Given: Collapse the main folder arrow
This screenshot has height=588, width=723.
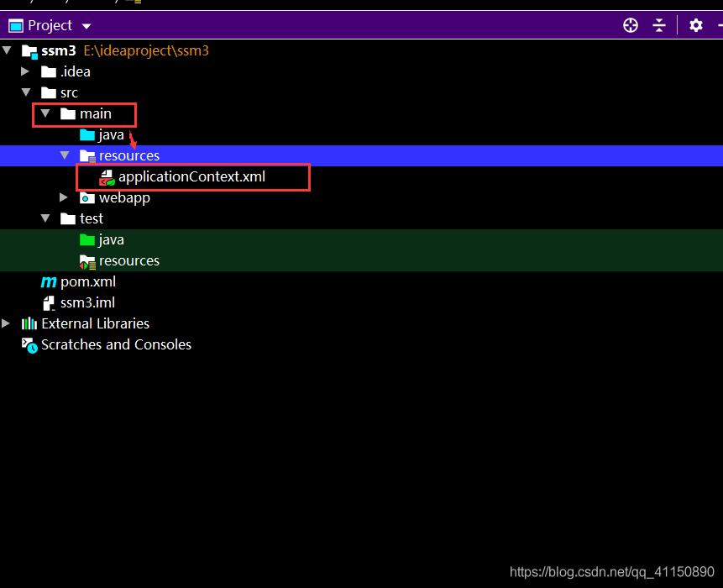Looking at the screenshot, I should [x=45, y=113].
